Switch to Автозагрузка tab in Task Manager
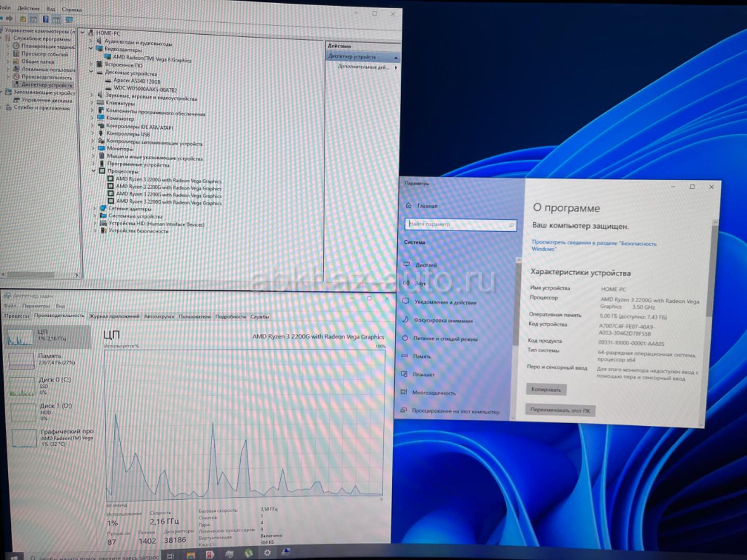Screen dimensions: 747x560 (159, 316)
